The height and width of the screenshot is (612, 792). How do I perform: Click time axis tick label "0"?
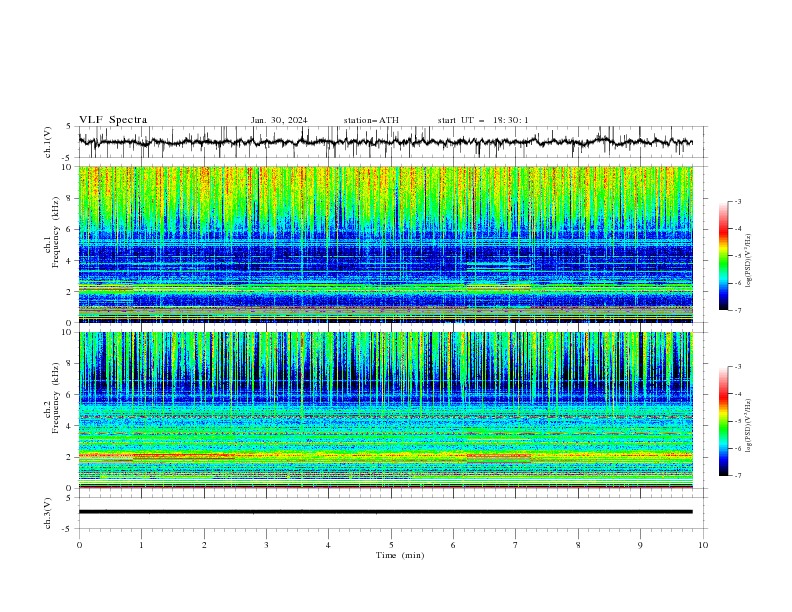[79, 545]
